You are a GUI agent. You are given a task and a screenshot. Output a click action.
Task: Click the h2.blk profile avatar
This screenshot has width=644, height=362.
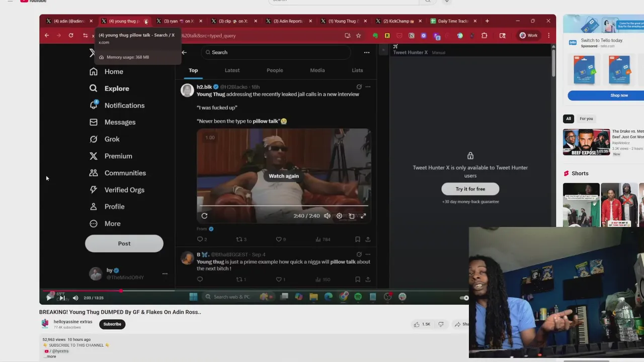point(187,90)
